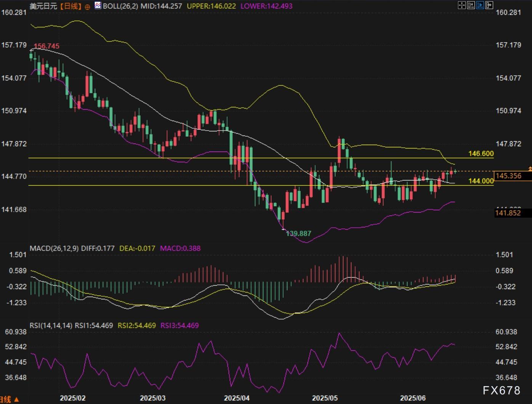Click the 139.887 low price marker
This screenshot has width=532, height=404.
[x=298, y=233]
